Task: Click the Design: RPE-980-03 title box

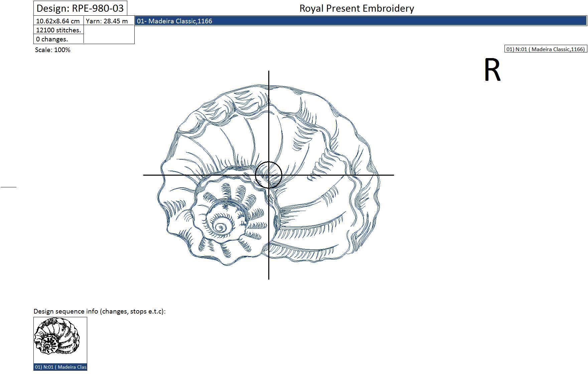Action: [x=80, y=8]
